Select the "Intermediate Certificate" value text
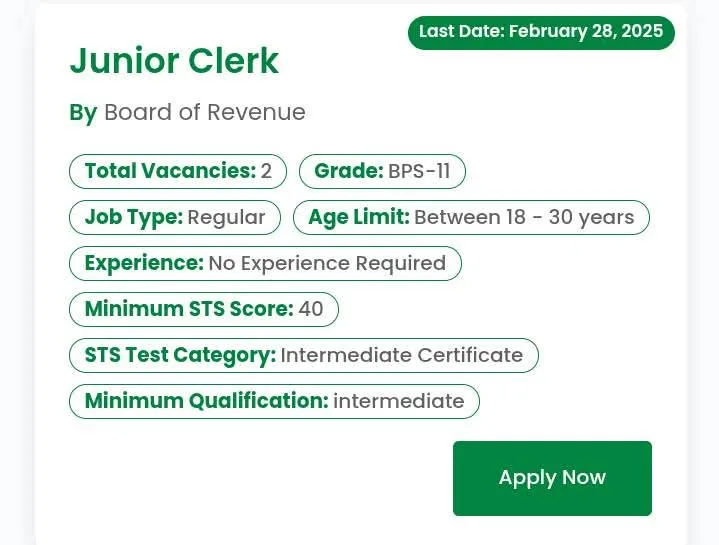This screenshot has height=545, width=719. click(401, 355)
